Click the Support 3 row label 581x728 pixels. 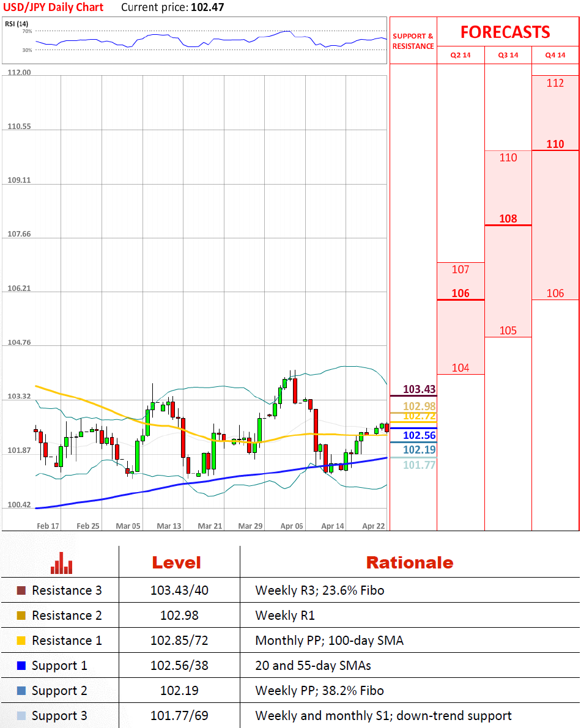pos(59,716)
